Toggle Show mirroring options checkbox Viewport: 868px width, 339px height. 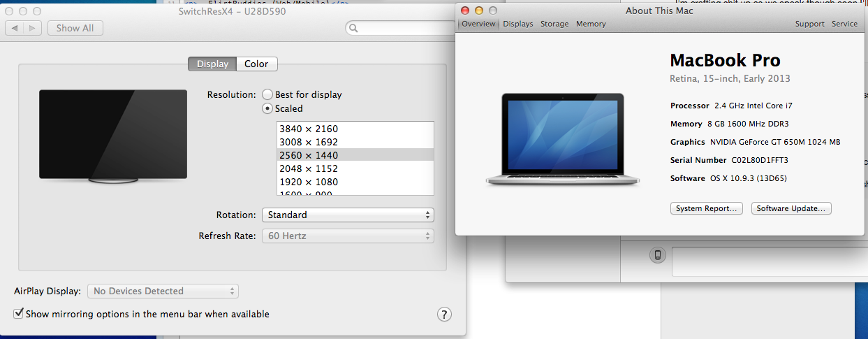pyautogui.click(x=19, y=314)
